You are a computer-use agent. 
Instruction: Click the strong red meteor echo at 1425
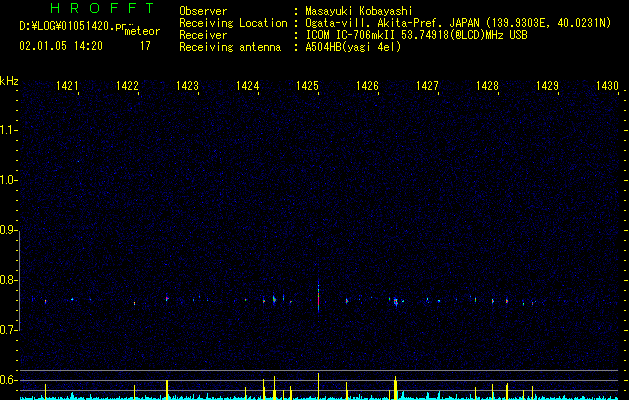point(319,297)
